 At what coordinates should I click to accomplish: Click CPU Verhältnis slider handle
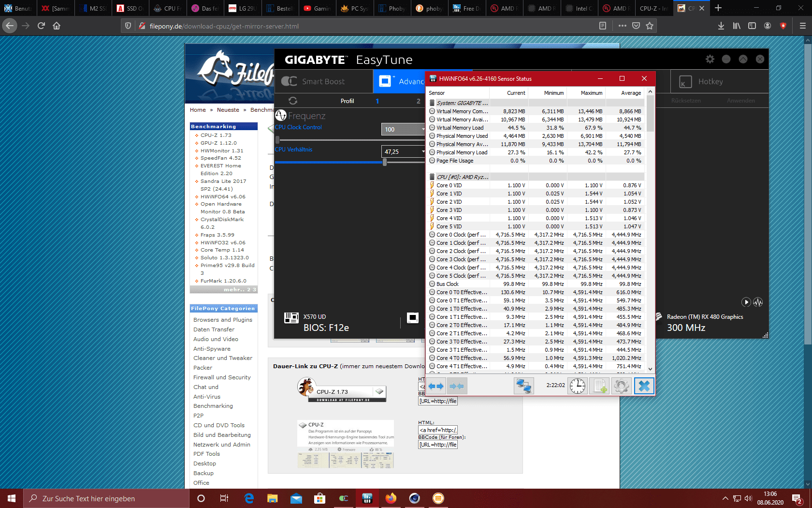click(385, 162)
